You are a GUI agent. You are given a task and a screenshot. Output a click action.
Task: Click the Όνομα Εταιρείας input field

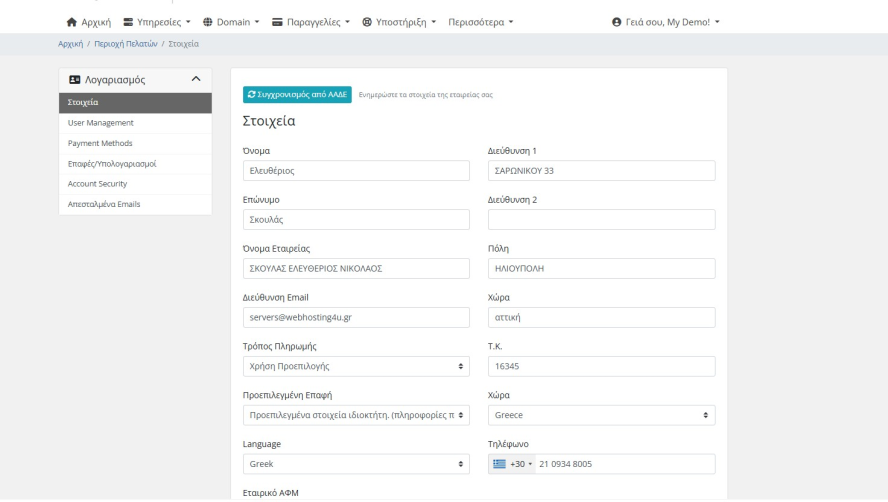[356, 269]
